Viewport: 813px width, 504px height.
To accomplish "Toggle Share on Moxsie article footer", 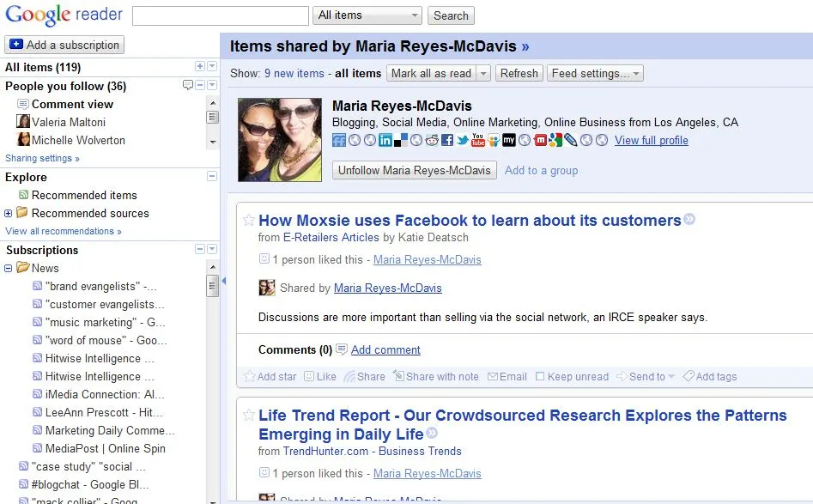I will [x=365, y=376].
